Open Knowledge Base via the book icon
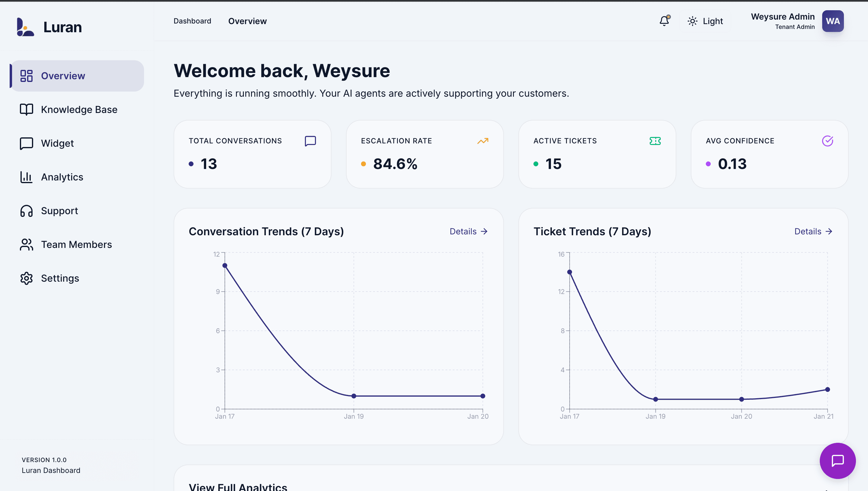Viewport: 868px width, 491px height. 26,109
